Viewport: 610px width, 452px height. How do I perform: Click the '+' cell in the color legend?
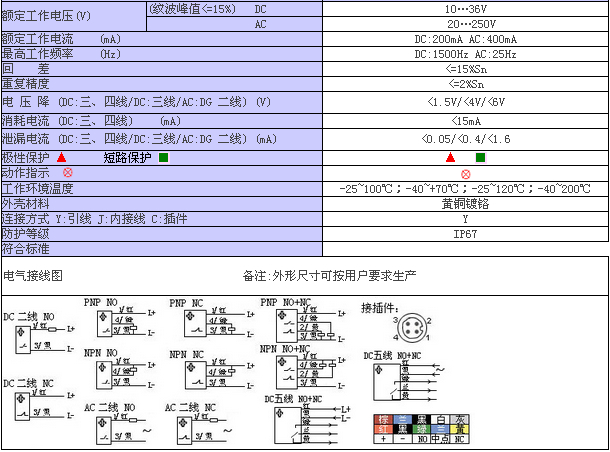tap(383, 439)
